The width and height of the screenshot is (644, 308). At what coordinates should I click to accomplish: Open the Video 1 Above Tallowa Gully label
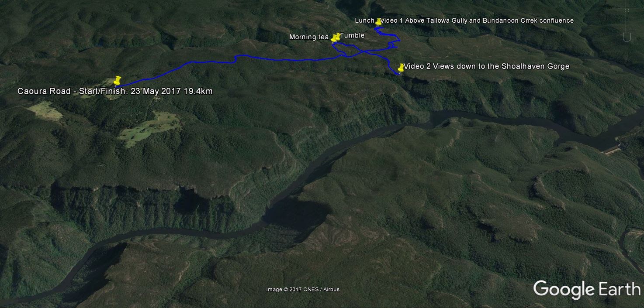click(x=477, y=21)
